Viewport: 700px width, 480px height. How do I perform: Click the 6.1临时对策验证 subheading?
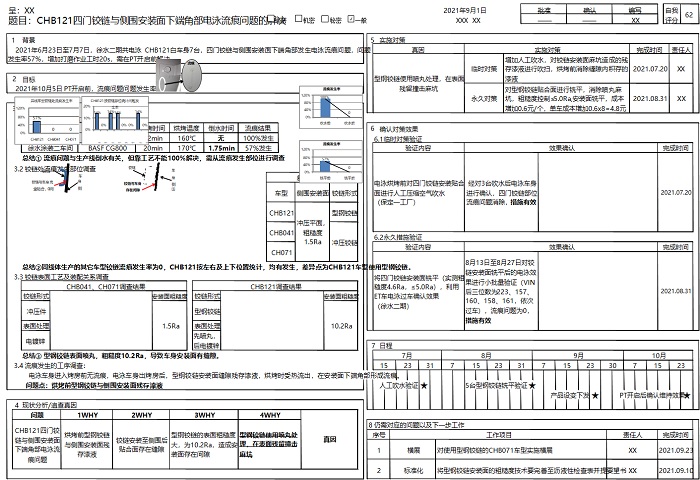click(397, 139)
